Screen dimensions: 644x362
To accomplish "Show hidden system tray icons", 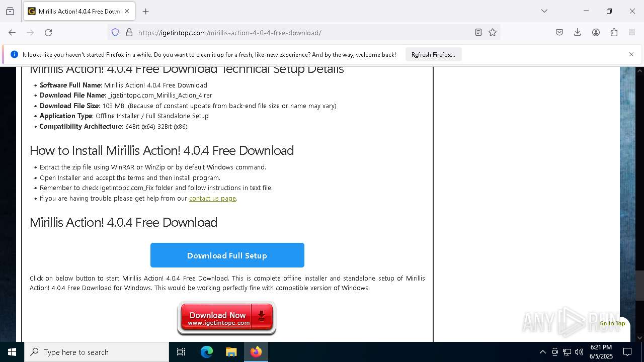I will pyautogui.click(x=542, y=352).
